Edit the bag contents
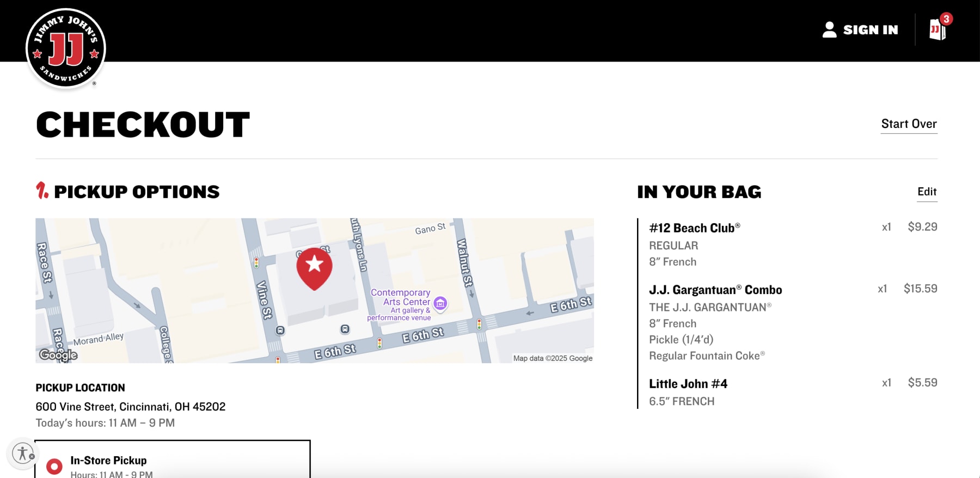Viewport: 980px width, 478px height. 927,192
